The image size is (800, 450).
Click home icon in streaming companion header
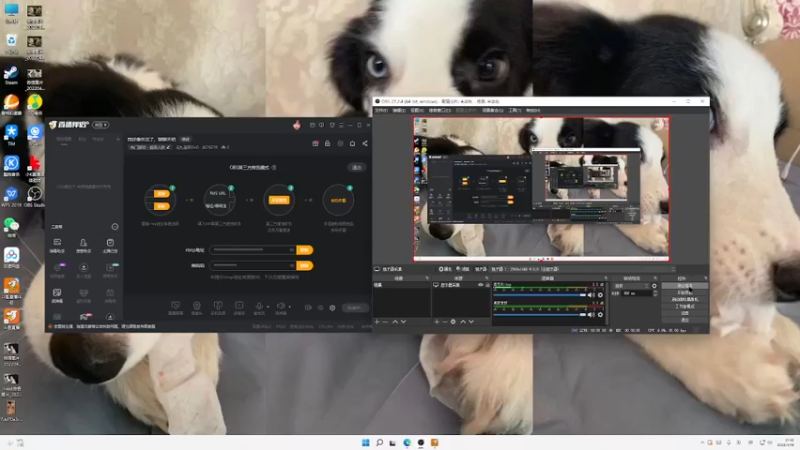pos(353,143)
